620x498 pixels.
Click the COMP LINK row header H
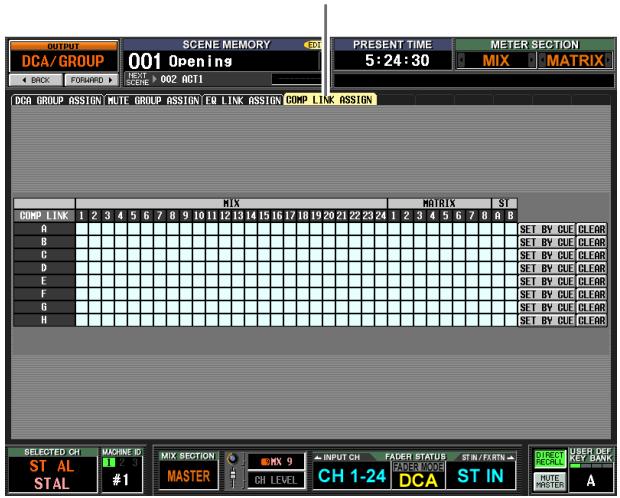tap(44, 320)
